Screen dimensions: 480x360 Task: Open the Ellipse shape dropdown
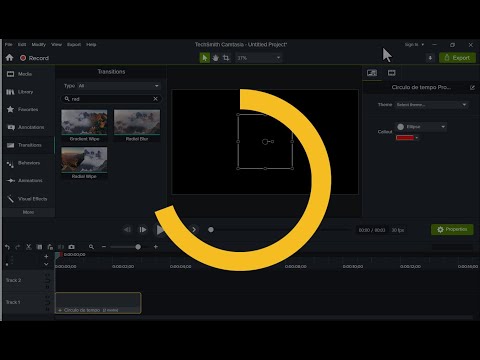pyautogui.click(x=421, y=127)
